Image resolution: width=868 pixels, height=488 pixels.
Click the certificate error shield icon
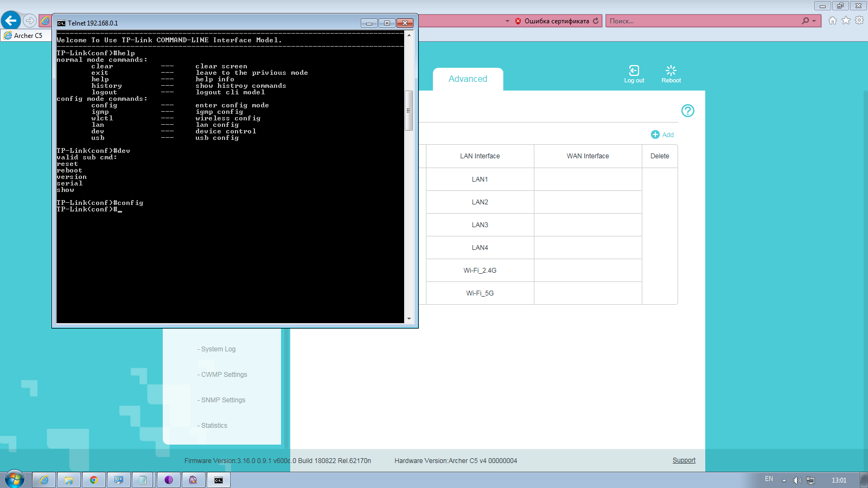point(518,21)
